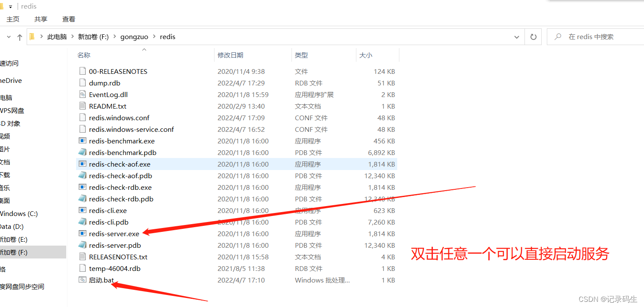Select OneDrive in the navigation pane

[11, 80]
